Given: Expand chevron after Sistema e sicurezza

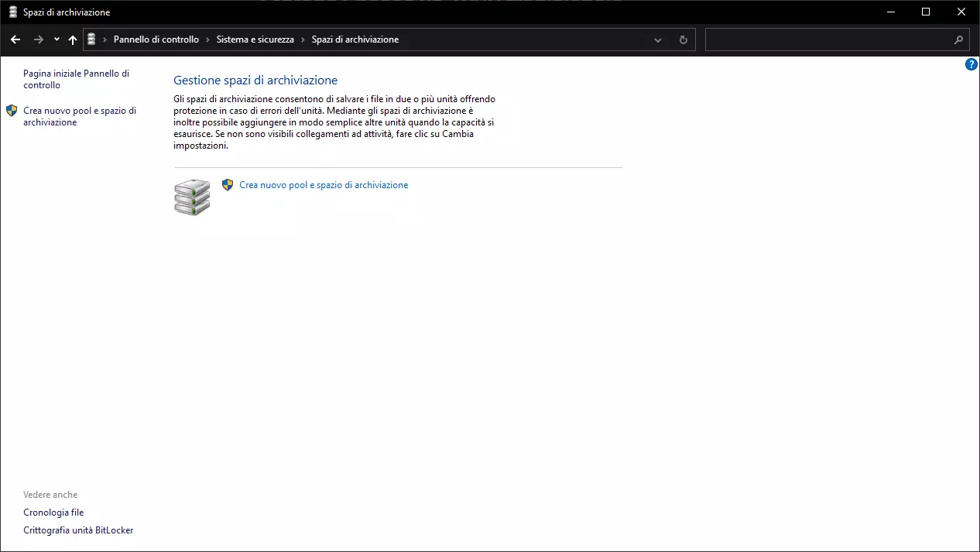Looking at the screenshot, I should click(x=303, y=39).
